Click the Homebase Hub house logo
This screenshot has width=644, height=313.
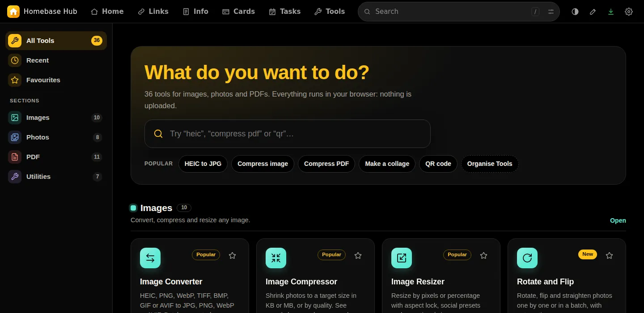pos(13,12)
